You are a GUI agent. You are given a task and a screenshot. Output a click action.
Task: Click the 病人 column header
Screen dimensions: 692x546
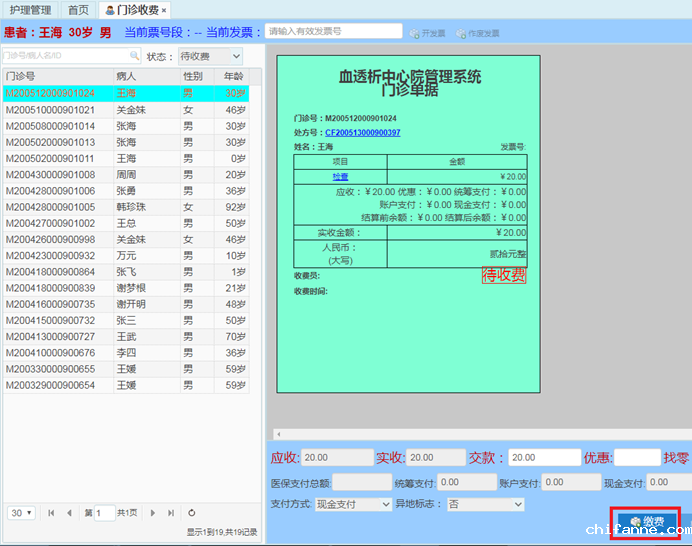coord(147,76)
